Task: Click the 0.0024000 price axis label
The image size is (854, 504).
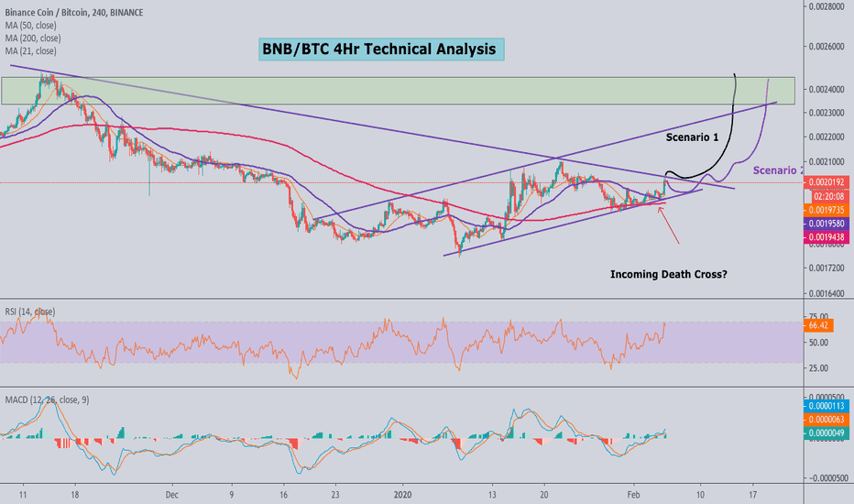Action: 827,90
